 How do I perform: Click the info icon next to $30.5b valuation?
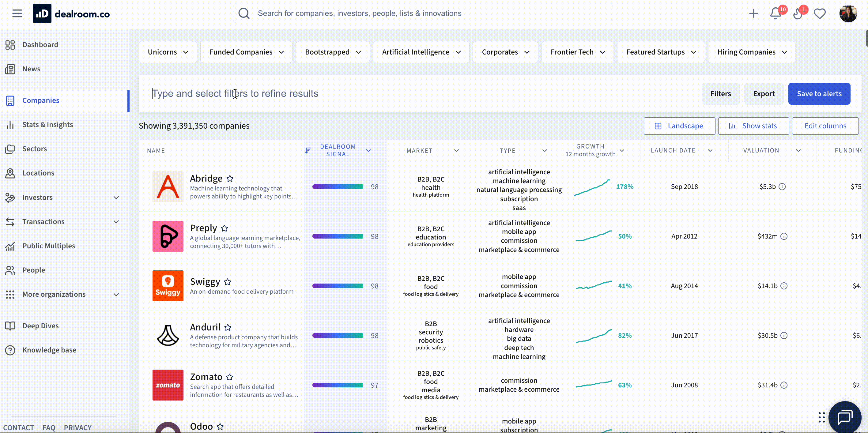tap(784, 335)
